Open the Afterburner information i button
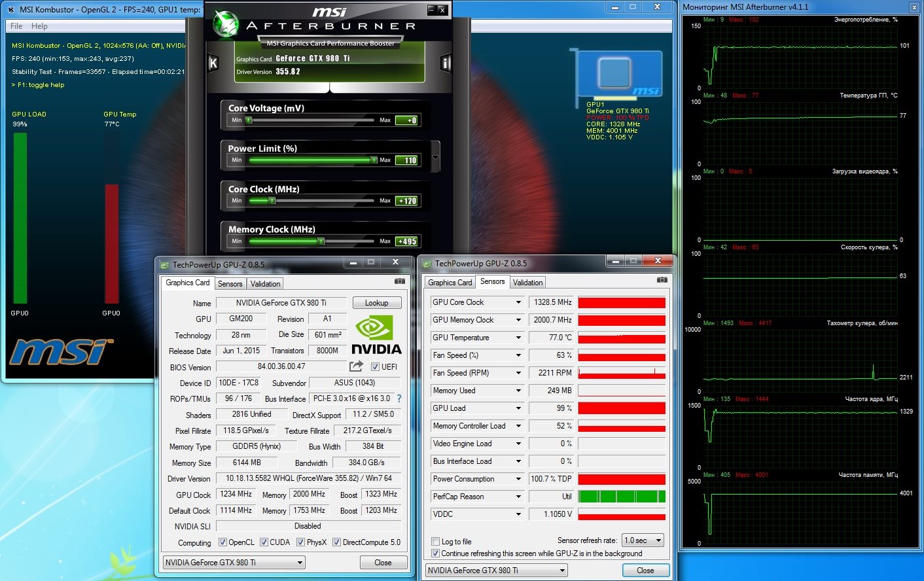924x581 pixels. [446, 63]
